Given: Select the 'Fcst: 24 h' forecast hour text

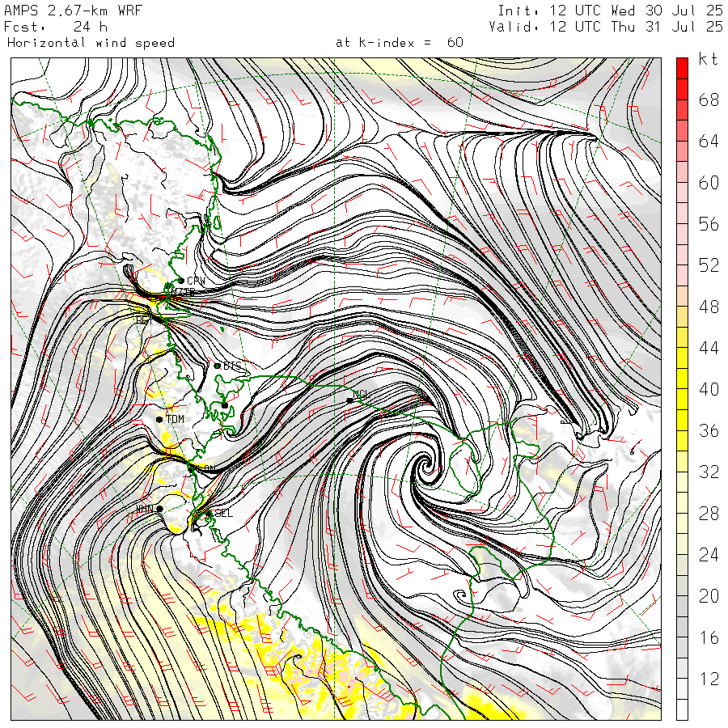Looking at the screenshot, I should click(56, 27).
